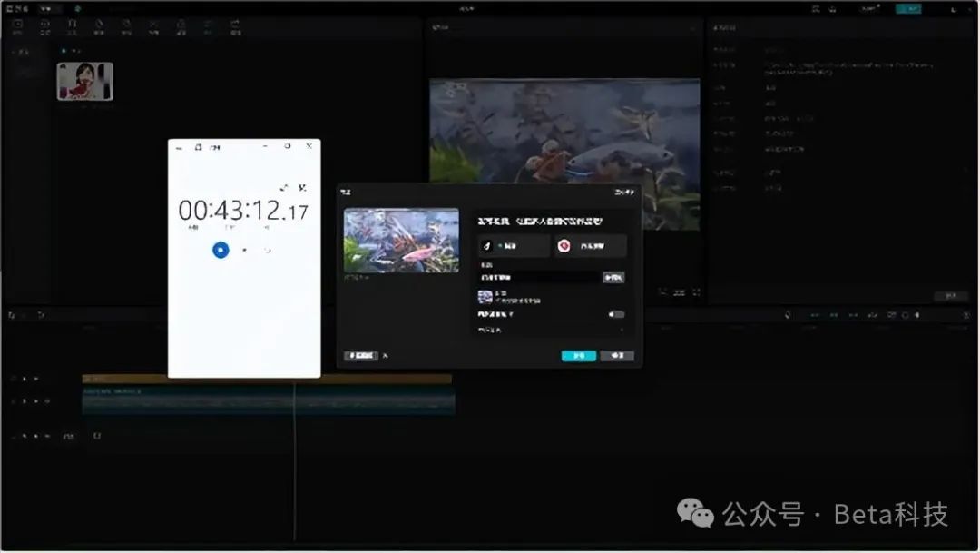Viewport: 980px width, 553px height.
Task: Reset the stopwatch with the circular arrow button
Action: click(x=268, y=251)
